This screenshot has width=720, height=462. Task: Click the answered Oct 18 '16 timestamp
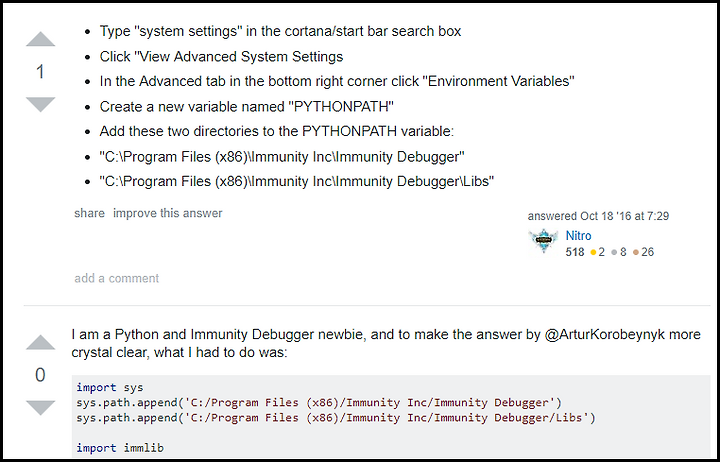[x=598, y=216]
